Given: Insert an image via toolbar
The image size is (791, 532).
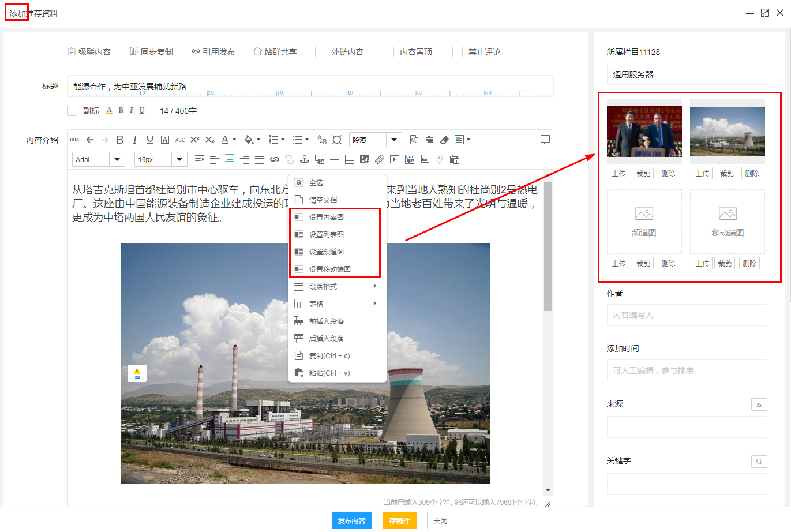Looking at the screenshot, I should click(365, 159).
